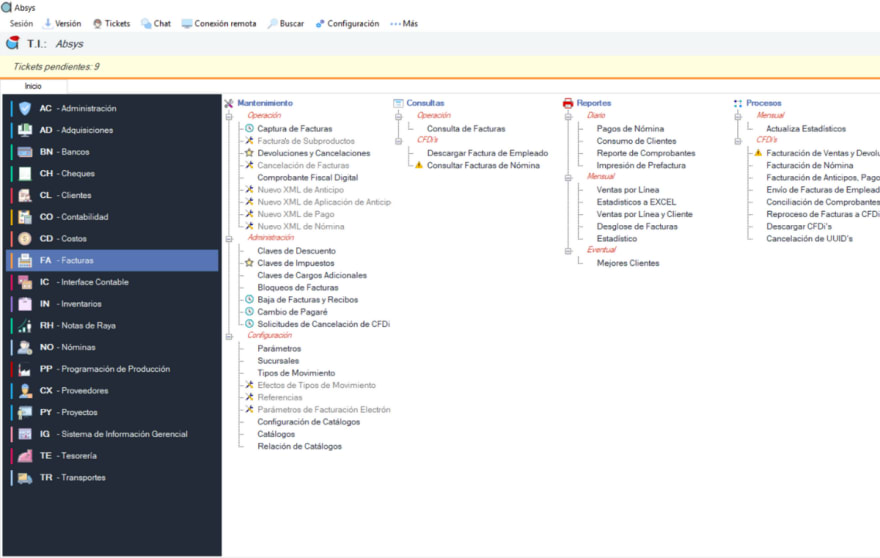Click the Consultas panel icon
This screenshot has width=880, height=558.
[x=398, y=103]
